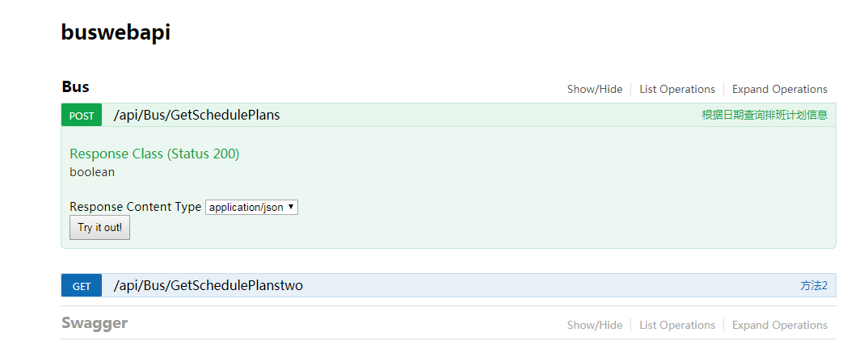Click the blue GET method badge

pyautogui.click(x=82, y=286)
